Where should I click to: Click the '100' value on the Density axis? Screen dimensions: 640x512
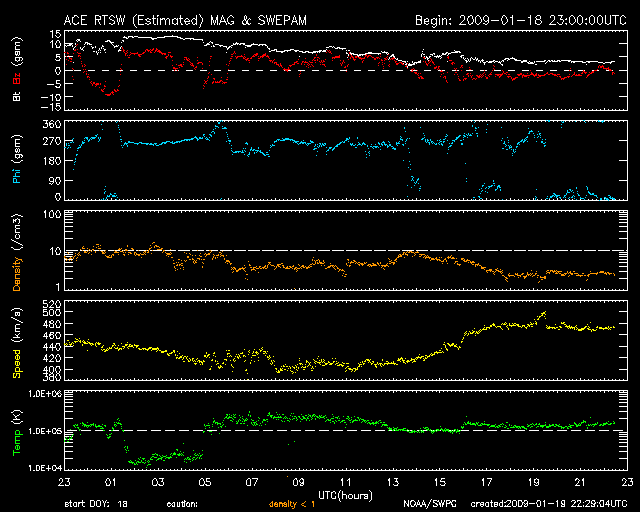tap(52, 214)
